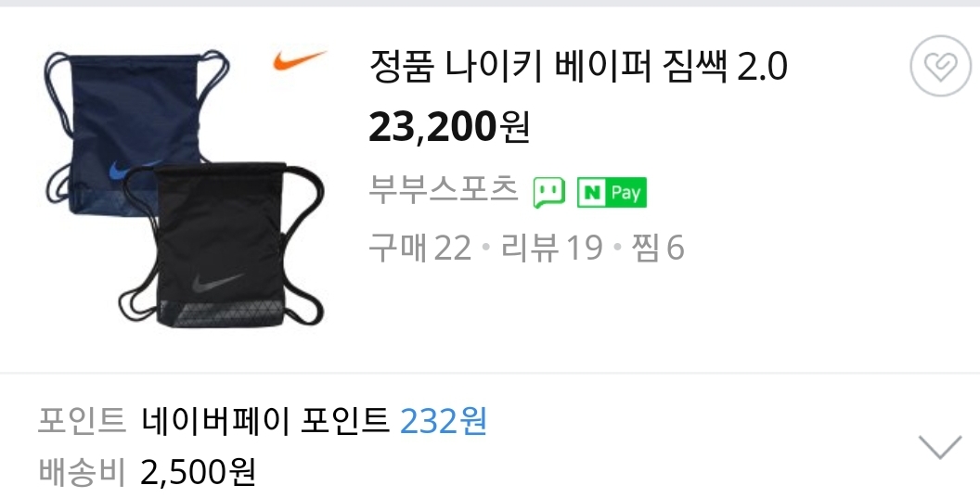The height and width of the screenshot is (498, 980).
Task: Click the 23,200원 price
Action: [x=449, y=127]
